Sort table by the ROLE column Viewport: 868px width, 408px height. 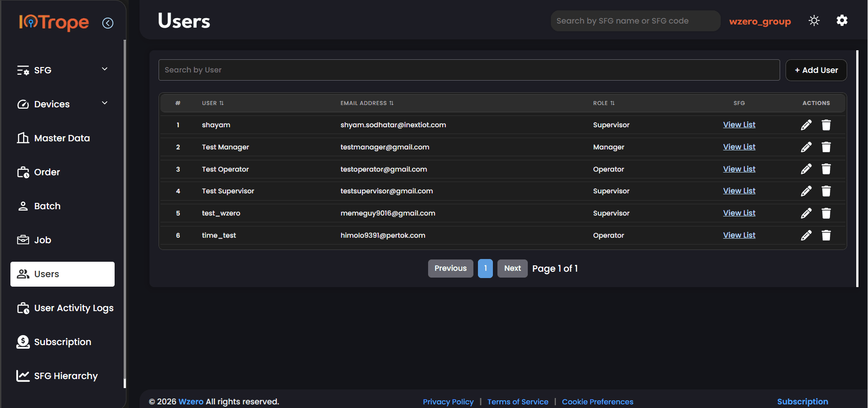pyautogui.click(x=604, y=103)
